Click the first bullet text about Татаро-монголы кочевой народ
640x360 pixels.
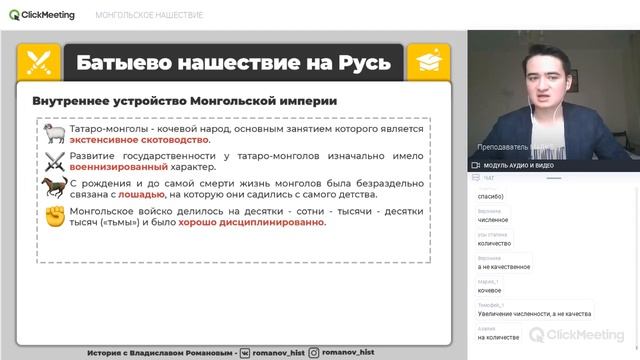point(247,134)
